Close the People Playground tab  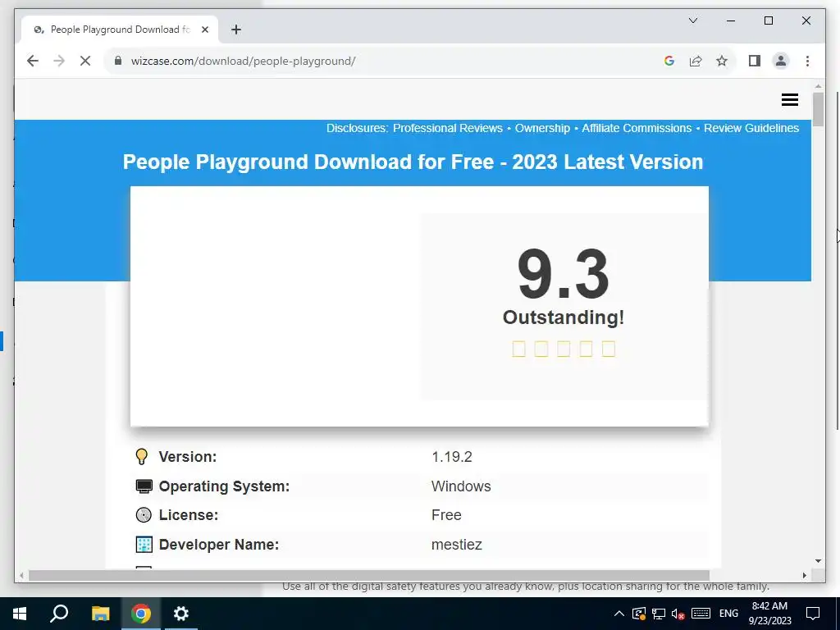[204, 30]
